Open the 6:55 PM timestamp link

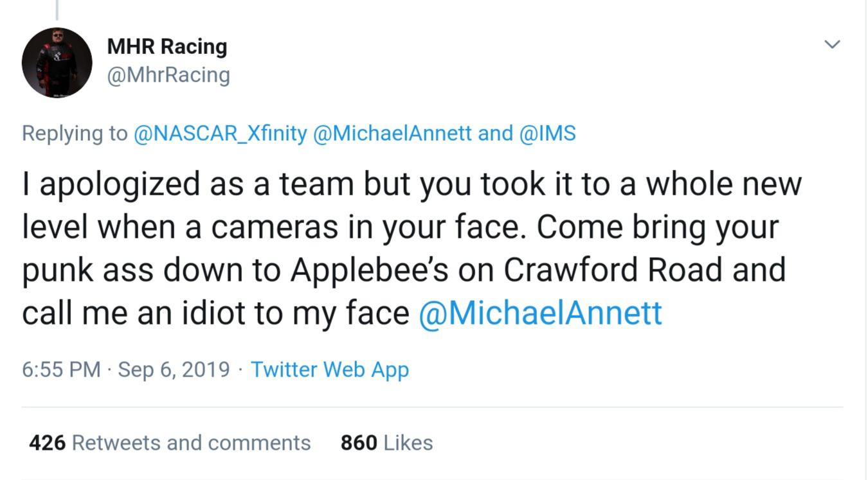(x=61, y=369)
